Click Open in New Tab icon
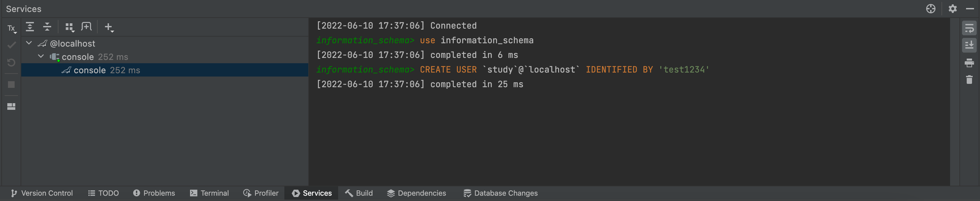 pyautogui.click(x=86, y=27)
